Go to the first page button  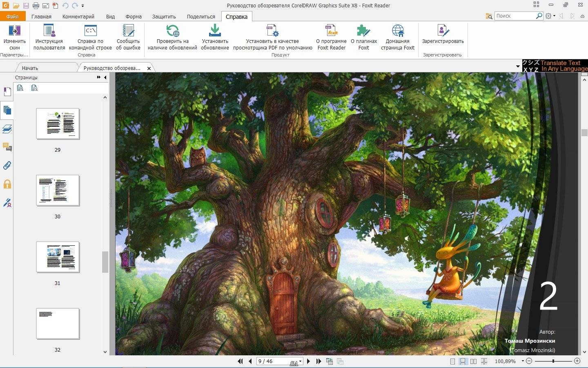240,361
